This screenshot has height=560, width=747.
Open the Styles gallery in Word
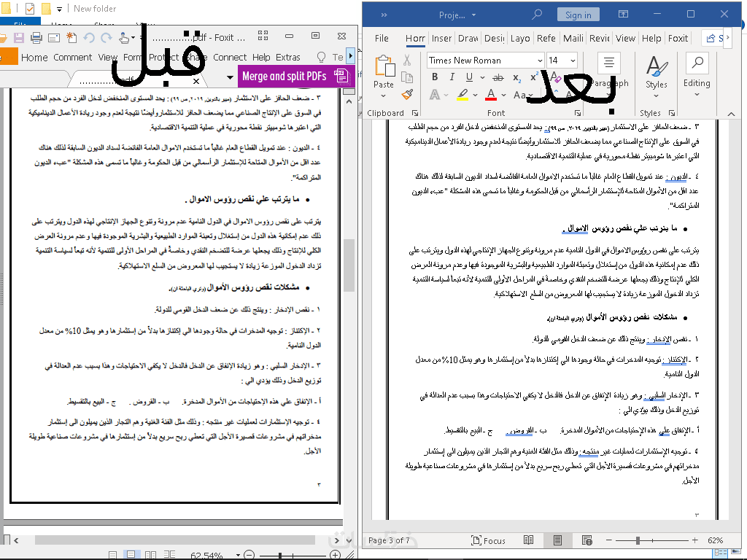656,76
